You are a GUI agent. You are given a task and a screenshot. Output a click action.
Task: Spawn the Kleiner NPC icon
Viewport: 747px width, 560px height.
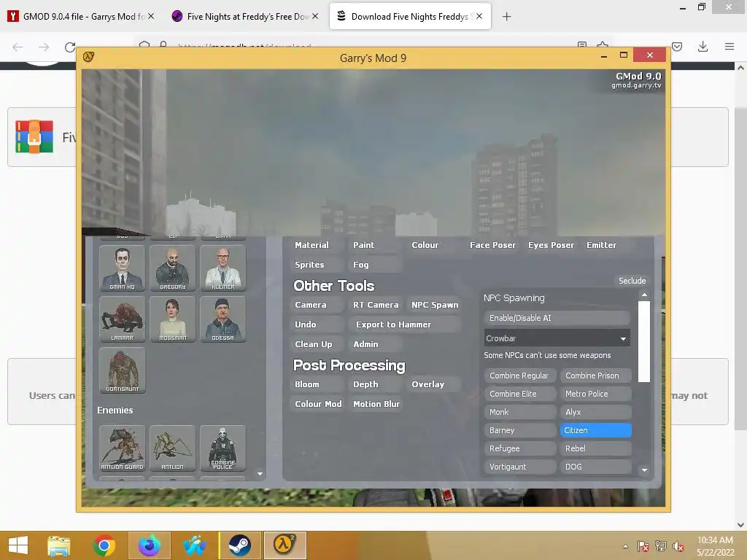pos(223,268)
